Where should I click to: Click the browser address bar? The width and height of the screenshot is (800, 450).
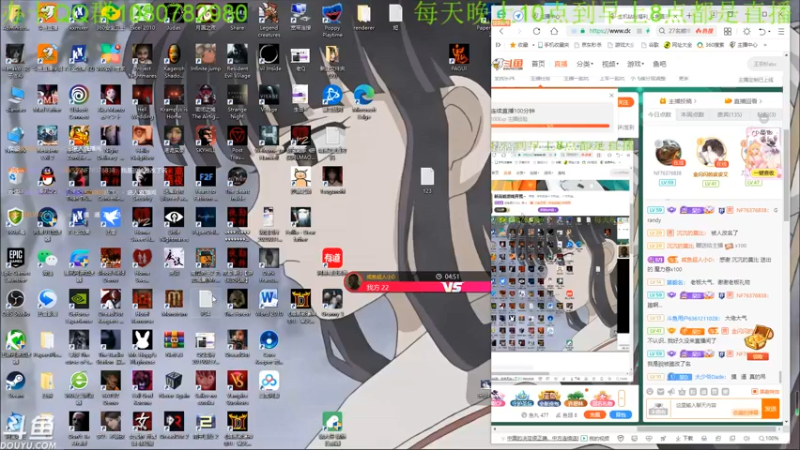pyautogui.click(x=608, y=31)
